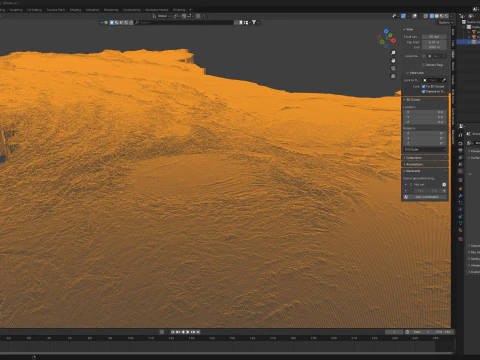Toggle auto keying in timeline

pyautogui.click(x=162, y=332)
